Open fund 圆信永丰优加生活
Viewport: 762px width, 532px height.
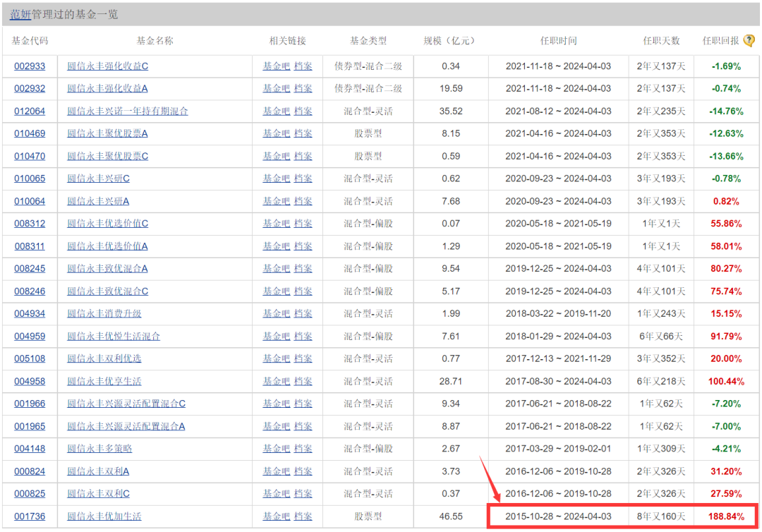click(x=104, y=516)
